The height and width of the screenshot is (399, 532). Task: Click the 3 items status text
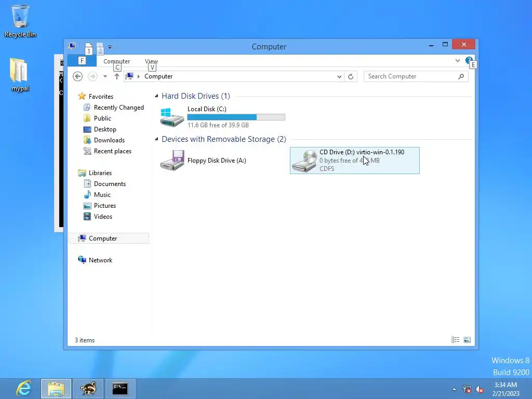pos(85,340)
